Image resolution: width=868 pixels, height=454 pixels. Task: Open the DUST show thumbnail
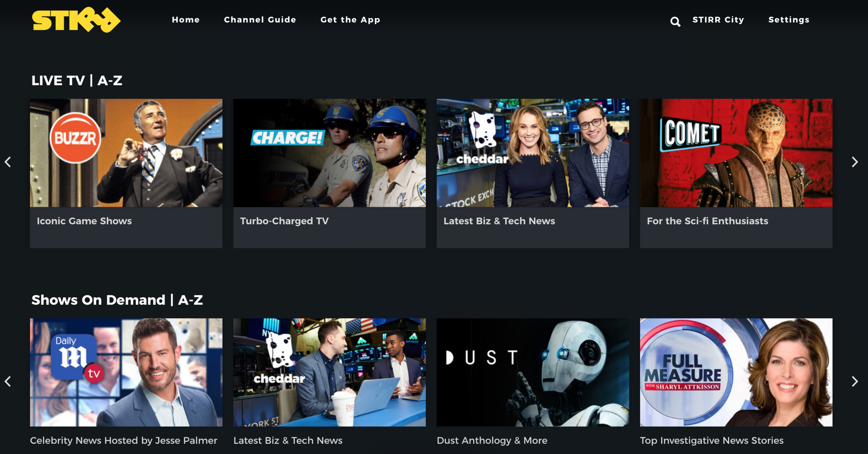(533, 372)
